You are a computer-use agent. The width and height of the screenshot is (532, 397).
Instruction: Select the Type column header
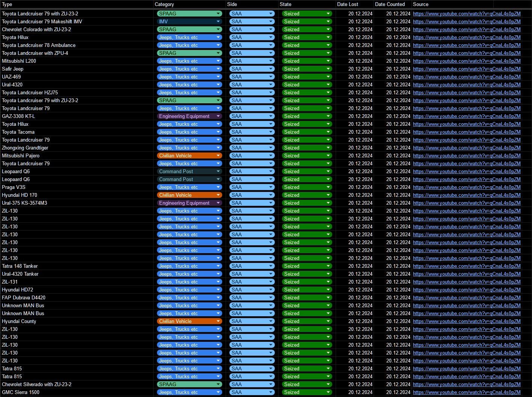pos(77,4)
